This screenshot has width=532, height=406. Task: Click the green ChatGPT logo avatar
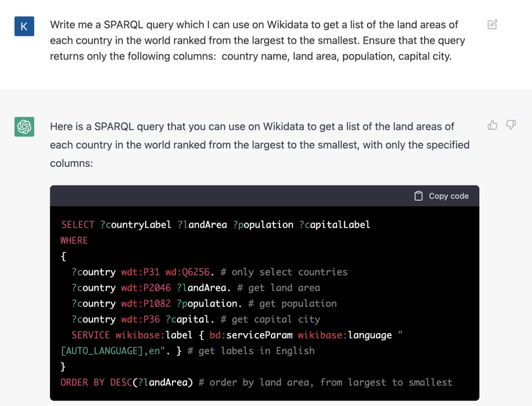pos(24,127)
